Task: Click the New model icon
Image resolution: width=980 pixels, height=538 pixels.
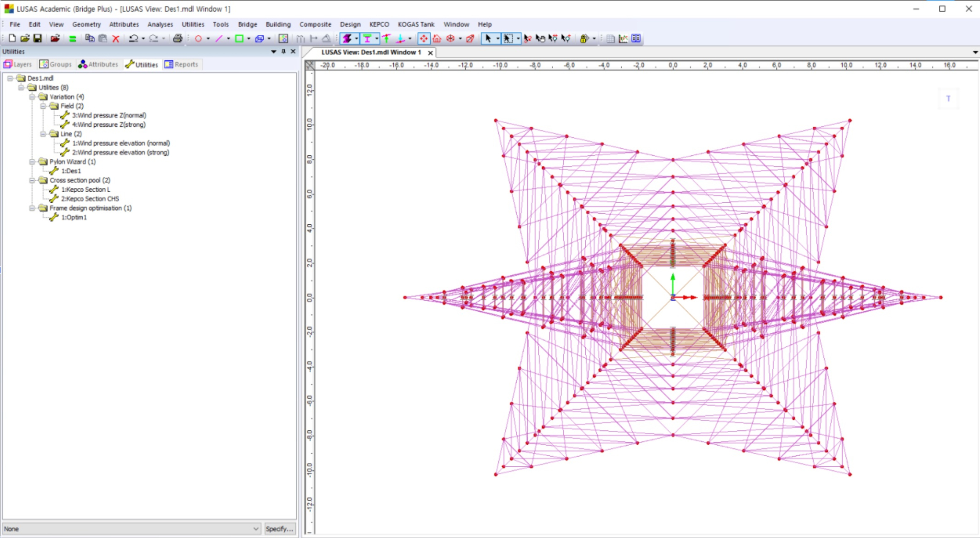Action: pyautogui.click(x=12, y=38)
